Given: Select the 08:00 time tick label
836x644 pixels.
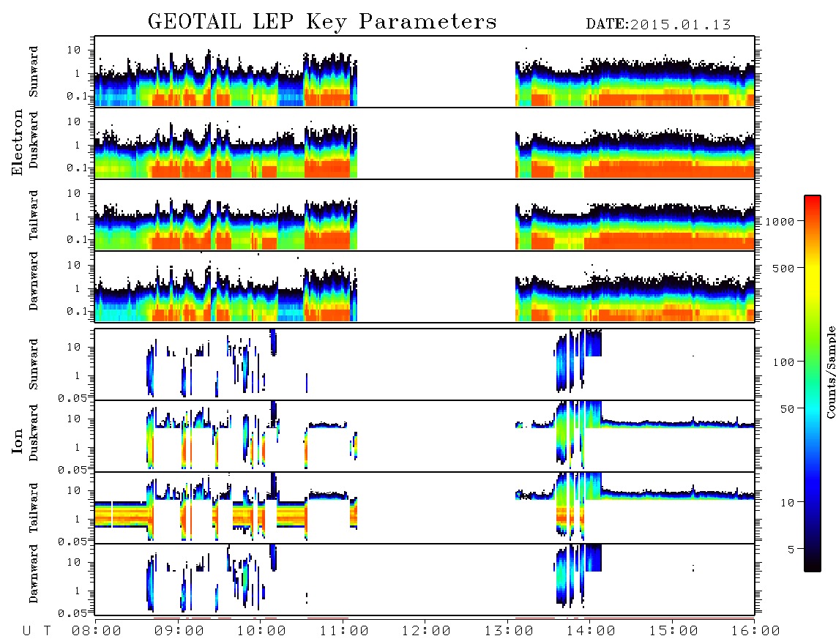Looking at the screenshot, I should (97, 631).
